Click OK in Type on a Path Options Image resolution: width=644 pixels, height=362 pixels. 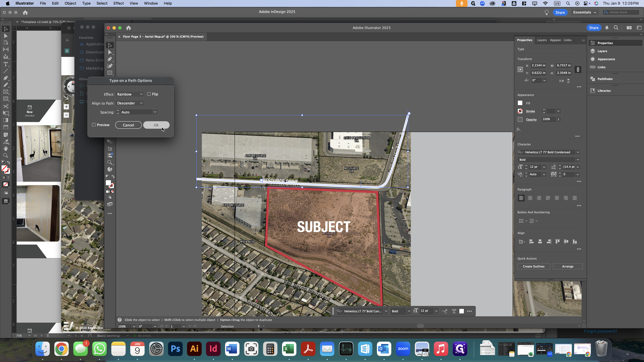(x=156, y=125)
